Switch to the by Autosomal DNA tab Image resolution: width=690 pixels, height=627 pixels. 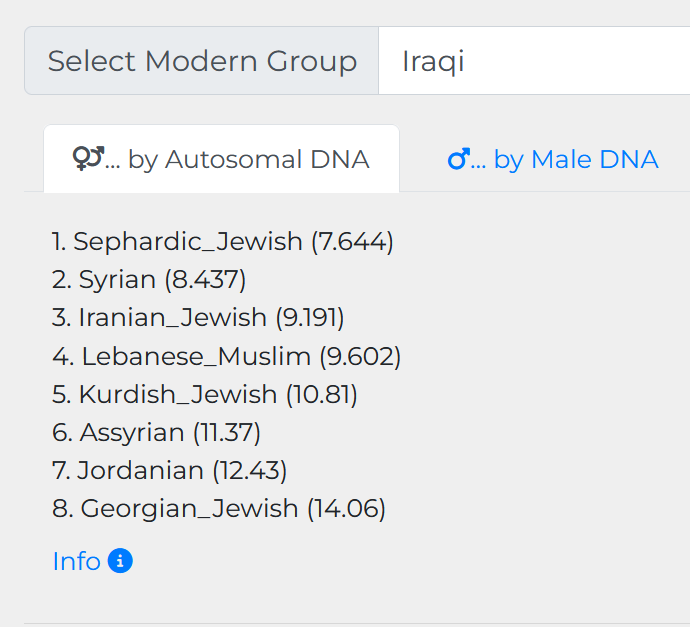(221, 159)
